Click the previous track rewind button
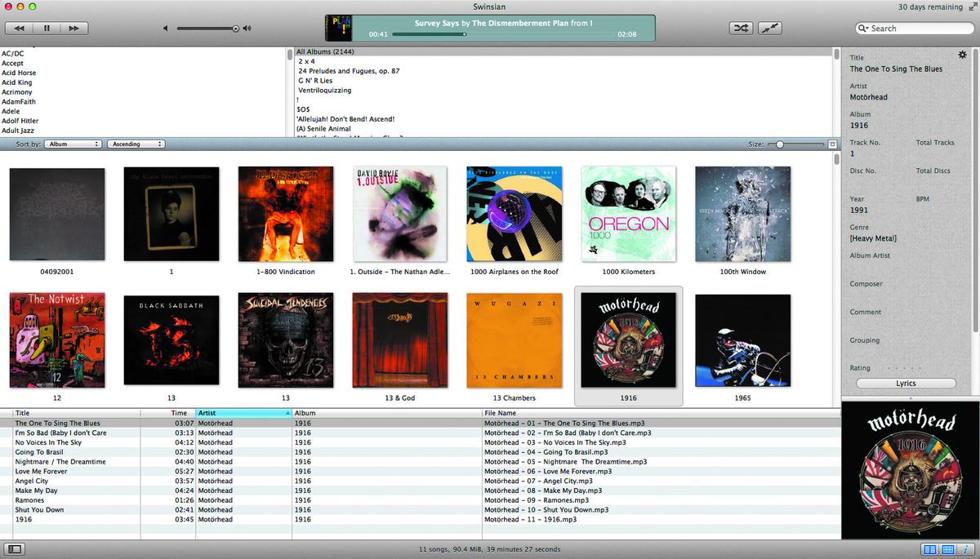Screen dimensions: 980x559 click(x=19, y=28)
